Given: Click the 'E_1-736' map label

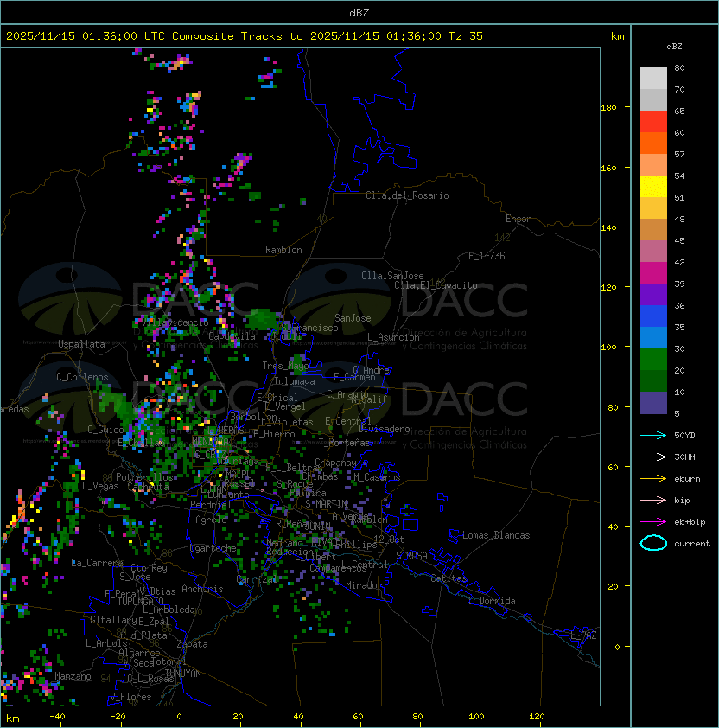Looking at the screenshot, I should click(x=487, y=256).
